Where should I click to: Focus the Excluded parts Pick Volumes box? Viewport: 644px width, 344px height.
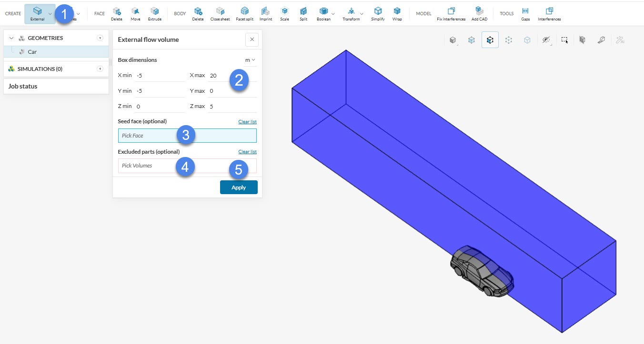coord(187,166)
